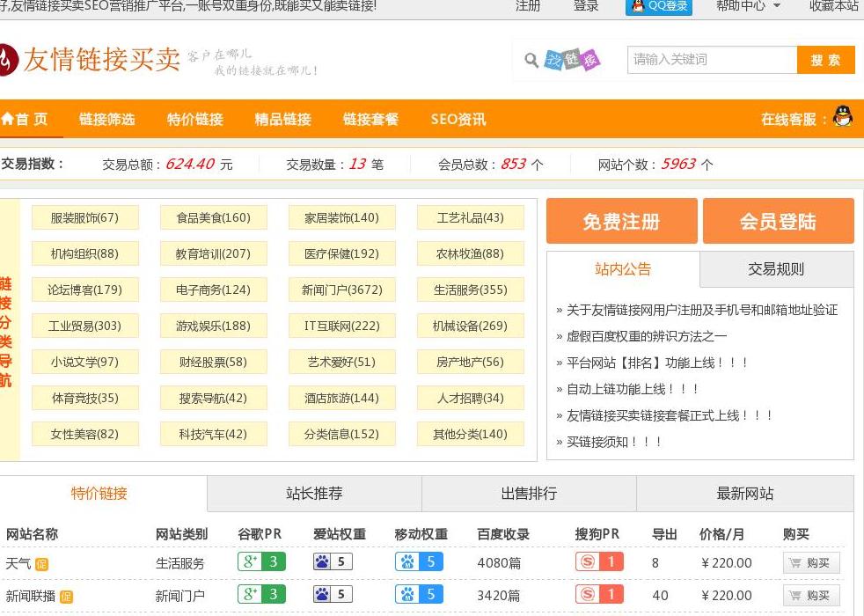Open SEO资讯 navigation item
864x616 pixels.
458,119
